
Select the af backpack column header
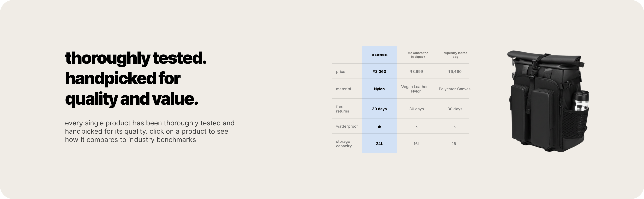tap(379, 55)
